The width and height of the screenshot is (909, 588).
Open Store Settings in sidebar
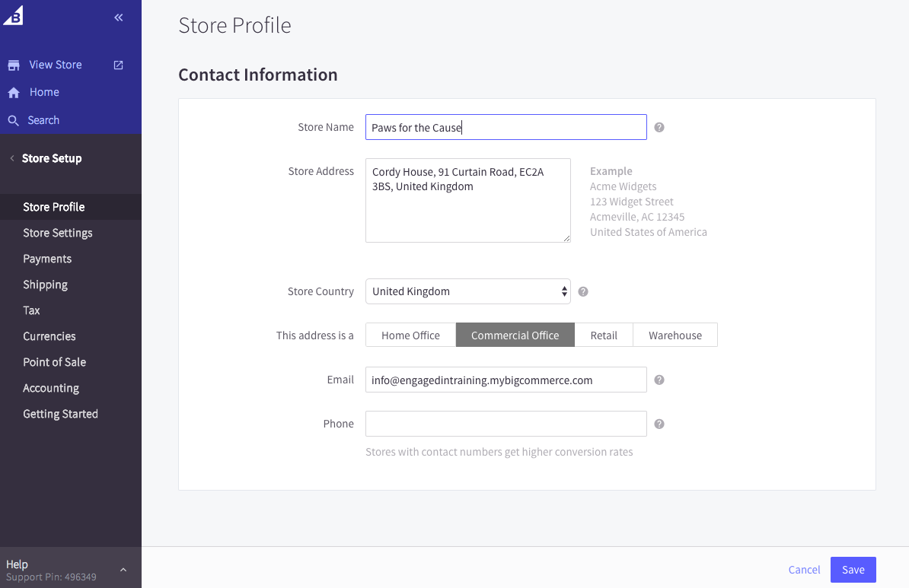[x=58, y=233]
